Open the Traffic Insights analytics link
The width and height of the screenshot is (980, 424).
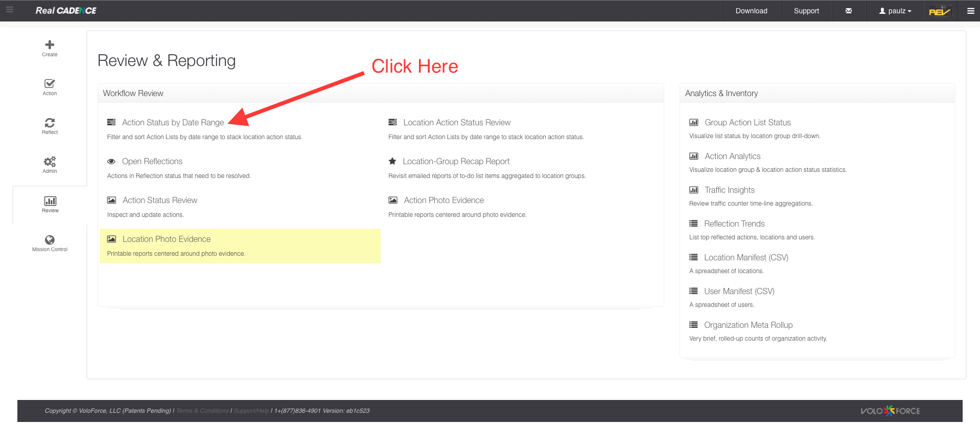pos(729,190)
